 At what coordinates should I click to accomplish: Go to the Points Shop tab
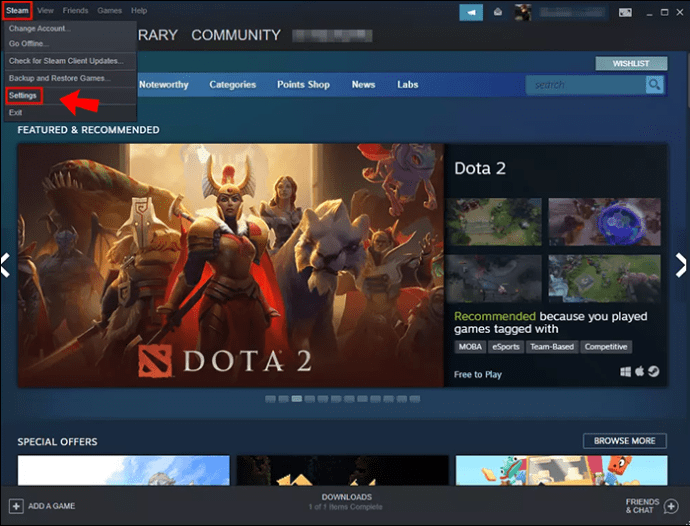303,85
